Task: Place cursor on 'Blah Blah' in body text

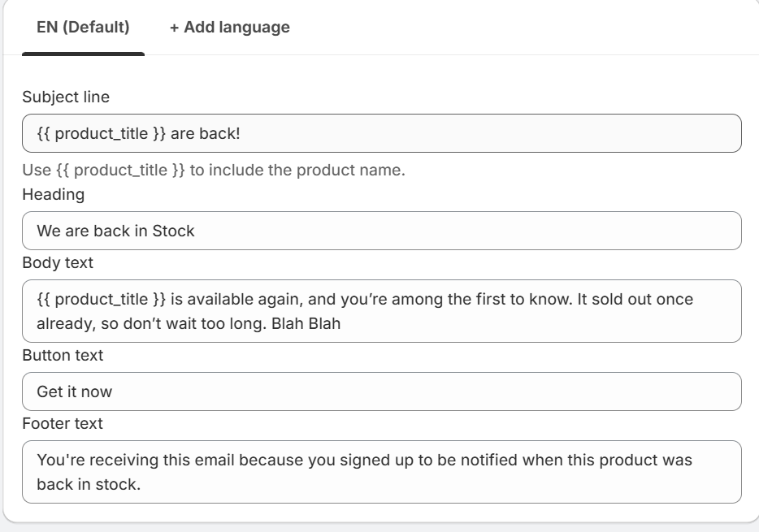Action: (306, 323)
